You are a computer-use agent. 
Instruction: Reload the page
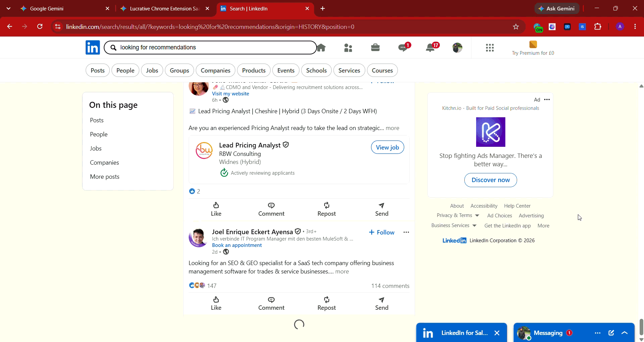[40, 27]
